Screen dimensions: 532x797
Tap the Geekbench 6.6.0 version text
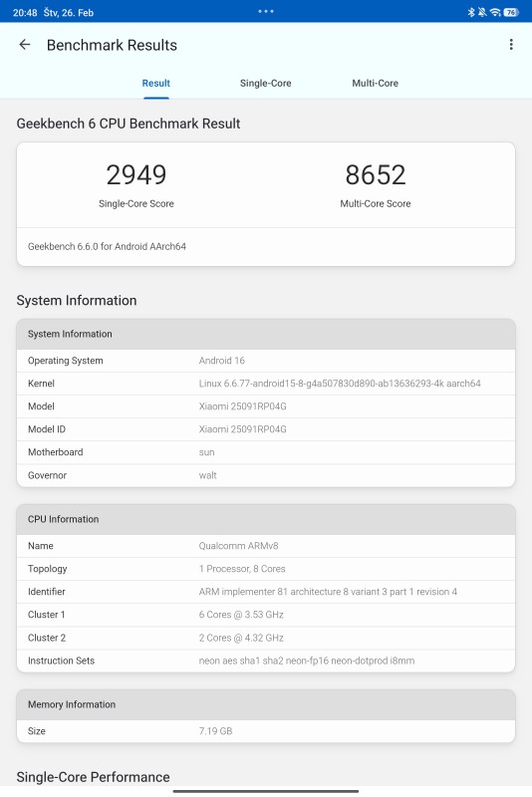107,246
